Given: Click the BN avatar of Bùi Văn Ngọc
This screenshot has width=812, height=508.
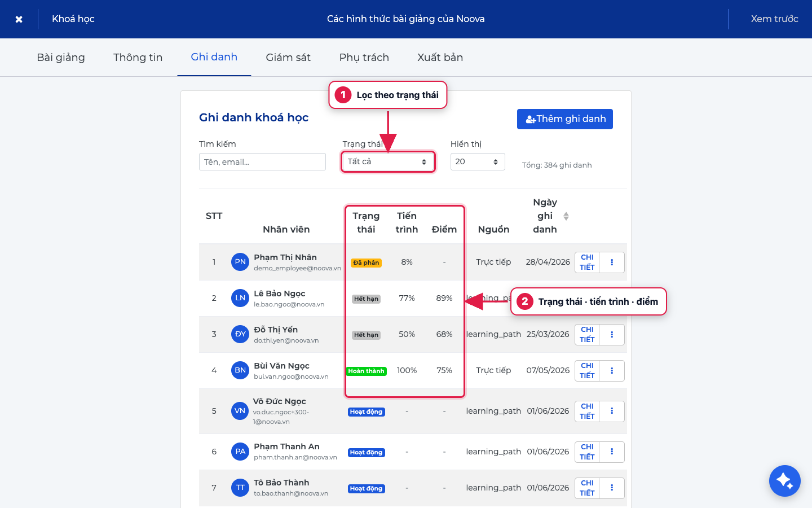Looking at the screenshot, I should coord(240,370).
